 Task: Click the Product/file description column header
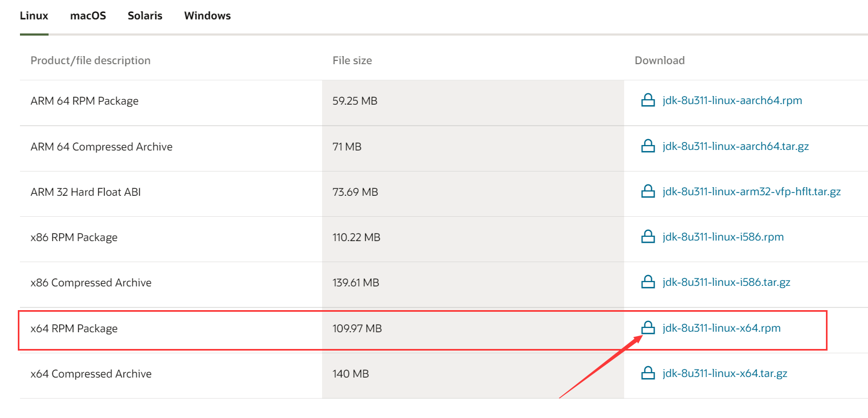click(91, 60)
